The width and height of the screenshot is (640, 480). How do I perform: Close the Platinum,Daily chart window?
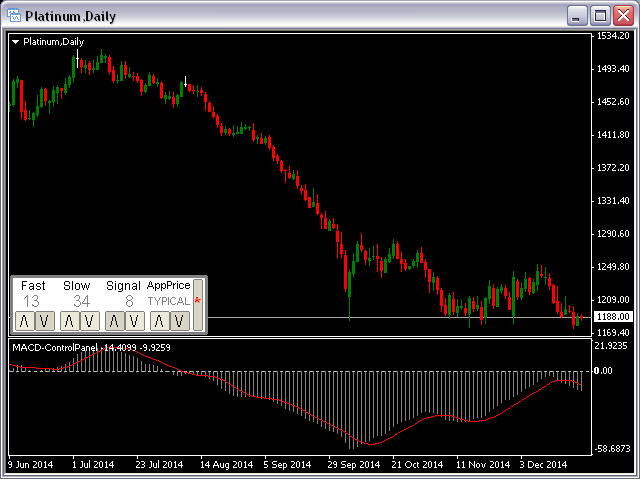click(624, 16)
